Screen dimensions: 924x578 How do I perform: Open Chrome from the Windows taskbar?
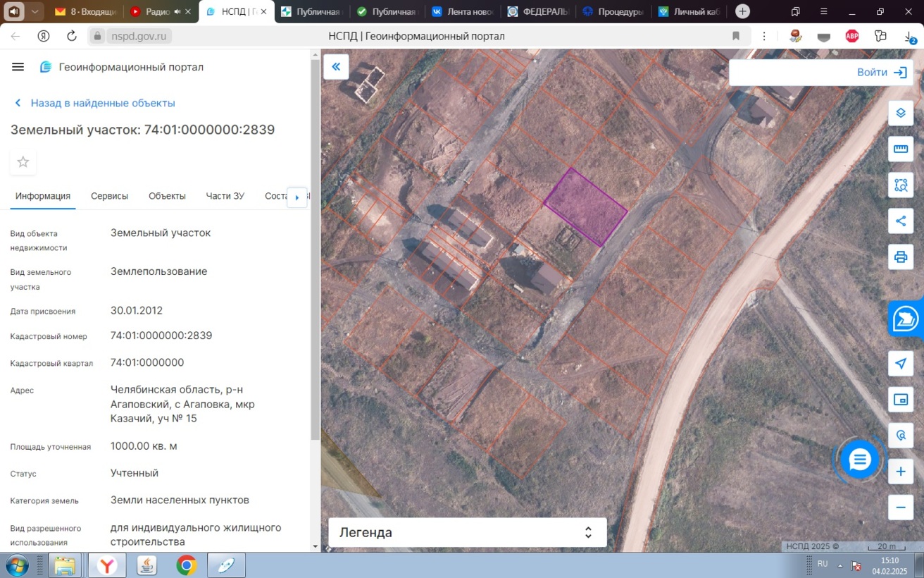tap(187, 565)
